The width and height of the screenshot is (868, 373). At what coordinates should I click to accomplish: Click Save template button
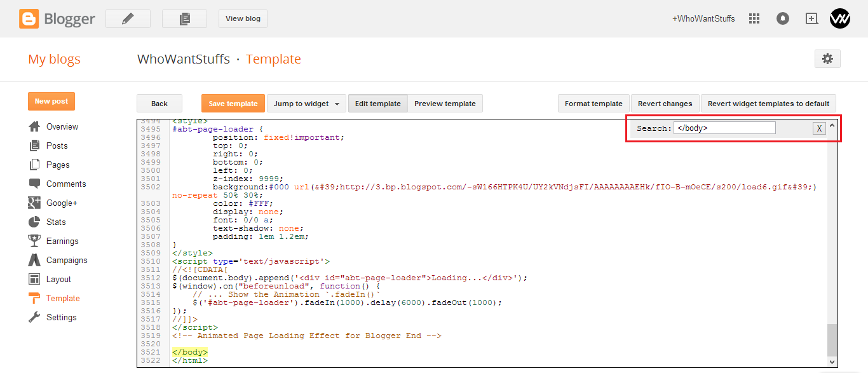[x=233, y=104]
